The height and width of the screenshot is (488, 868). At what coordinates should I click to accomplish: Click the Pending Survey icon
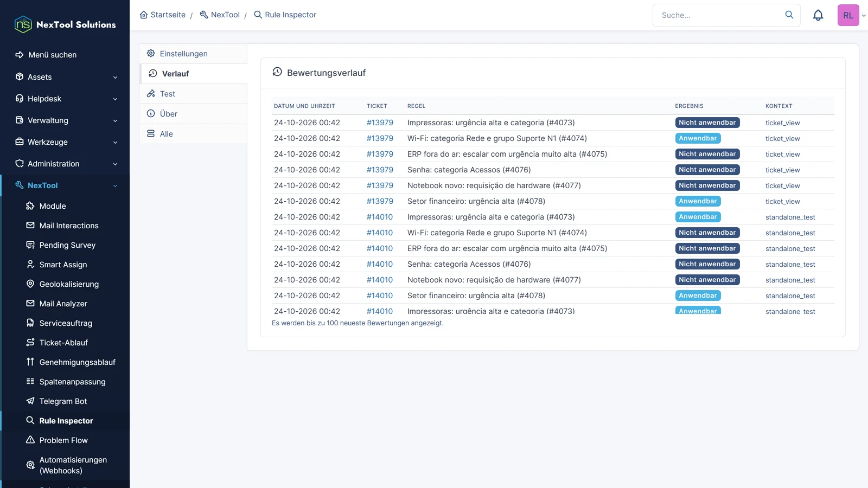[x=30, y=245]
